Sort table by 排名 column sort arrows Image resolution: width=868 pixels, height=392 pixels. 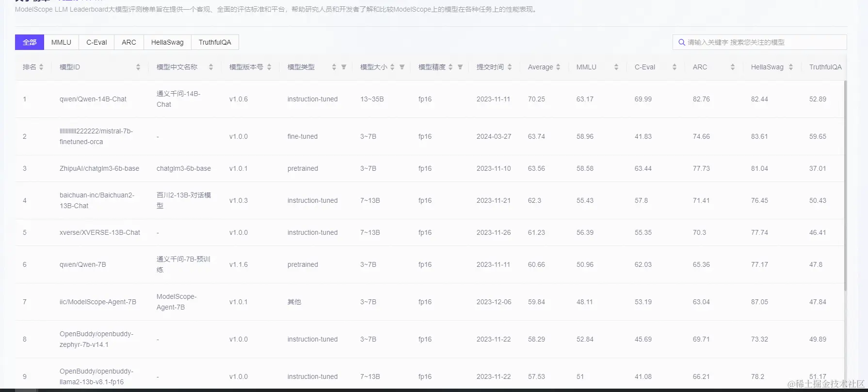pos(41,67)
